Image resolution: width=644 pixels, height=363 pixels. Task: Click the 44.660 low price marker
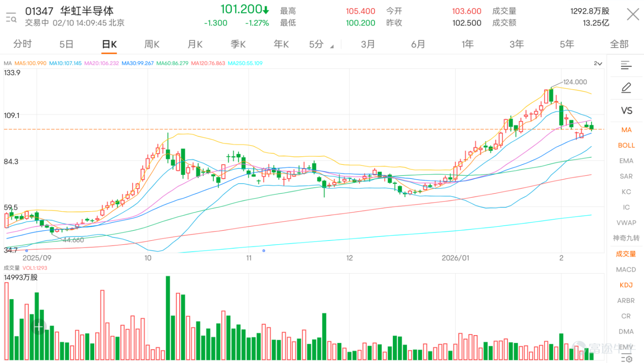[x=73, y=240]
